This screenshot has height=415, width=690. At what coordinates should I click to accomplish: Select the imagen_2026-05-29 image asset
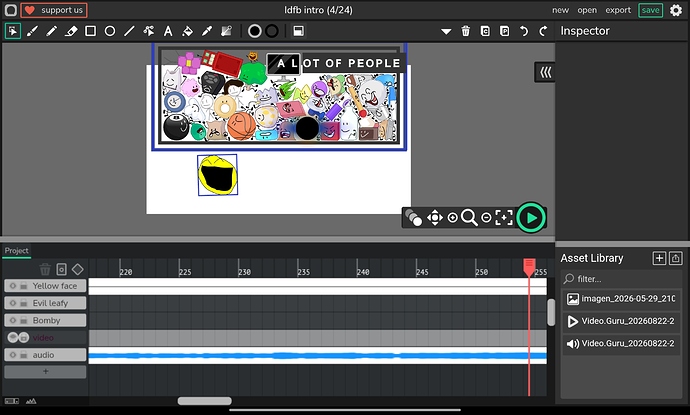(x=622, y=299)
